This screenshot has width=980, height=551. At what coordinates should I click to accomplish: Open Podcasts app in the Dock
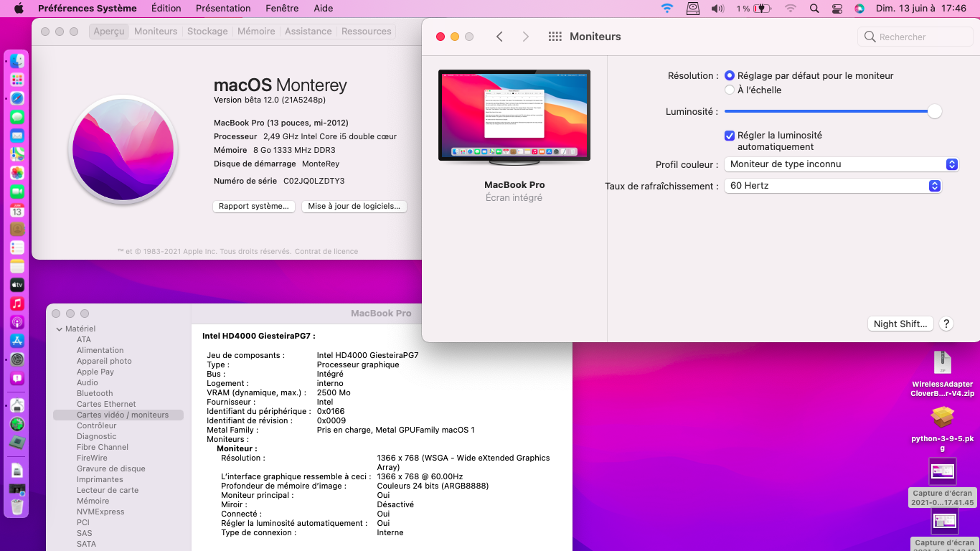17,322
